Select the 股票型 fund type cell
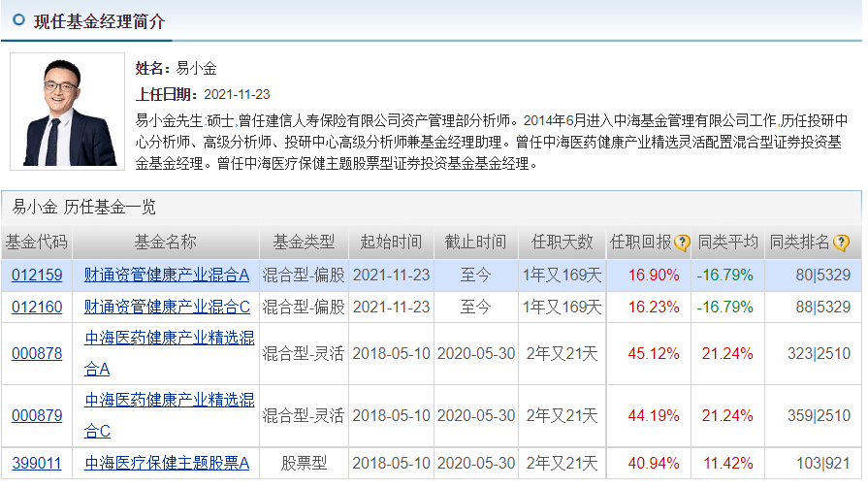 [x=304, y=463]
